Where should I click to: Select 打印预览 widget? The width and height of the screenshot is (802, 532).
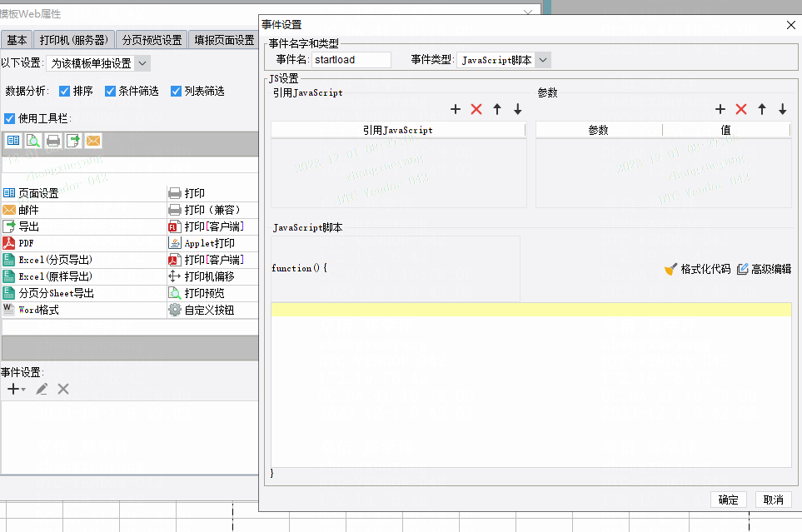click(212, 293)
